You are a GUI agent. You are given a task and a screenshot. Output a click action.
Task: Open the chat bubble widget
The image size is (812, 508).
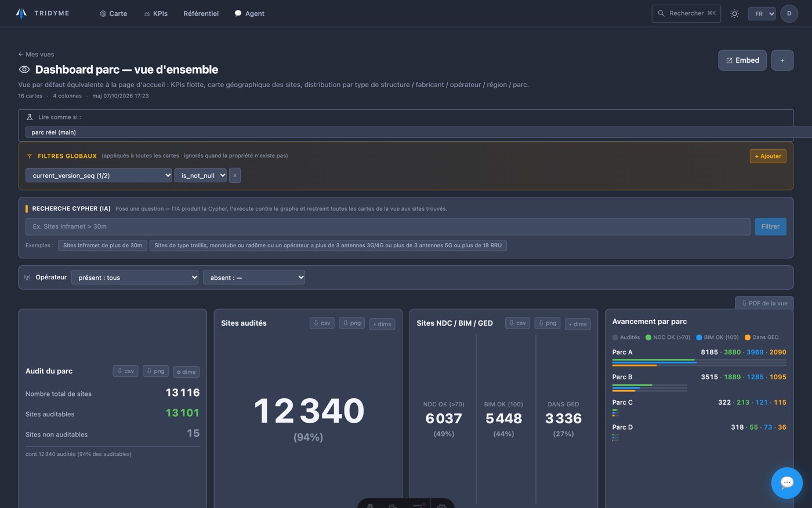[x=787, y=482]
